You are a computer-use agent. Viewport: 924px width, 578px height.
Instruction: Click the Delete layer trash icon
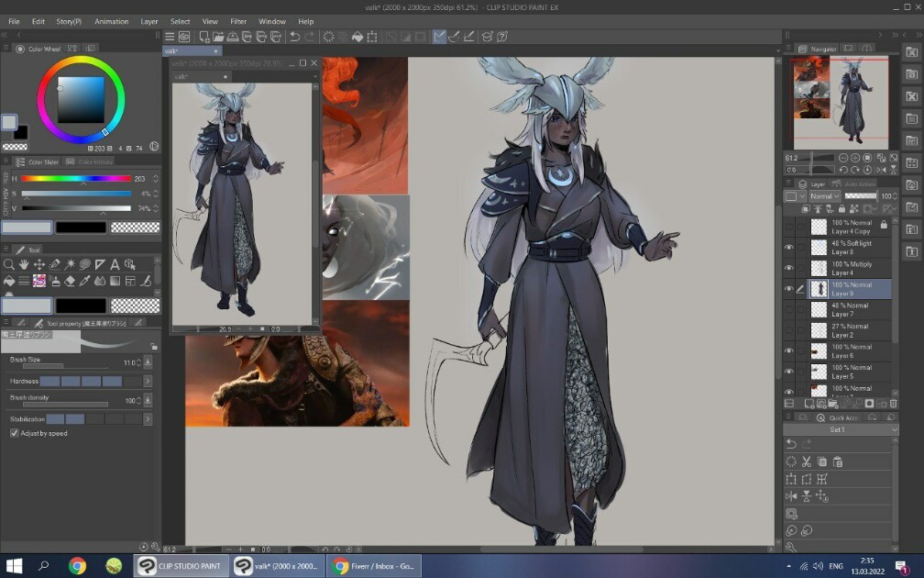[894, 404]
